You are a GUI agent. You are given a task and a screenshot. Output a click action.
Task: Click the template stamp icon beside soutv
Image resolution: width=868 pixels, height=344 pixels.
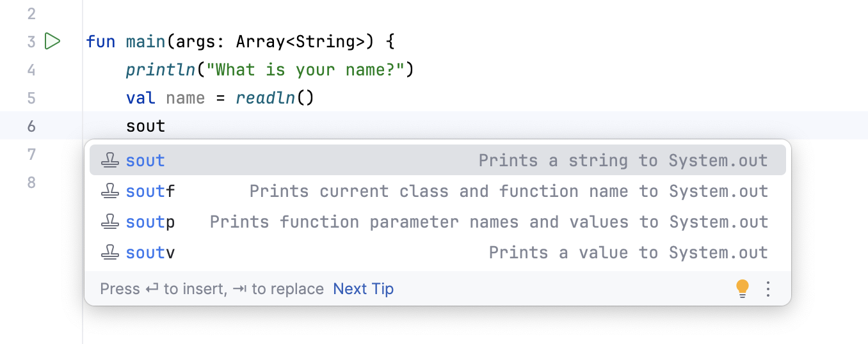coord(111,253)
